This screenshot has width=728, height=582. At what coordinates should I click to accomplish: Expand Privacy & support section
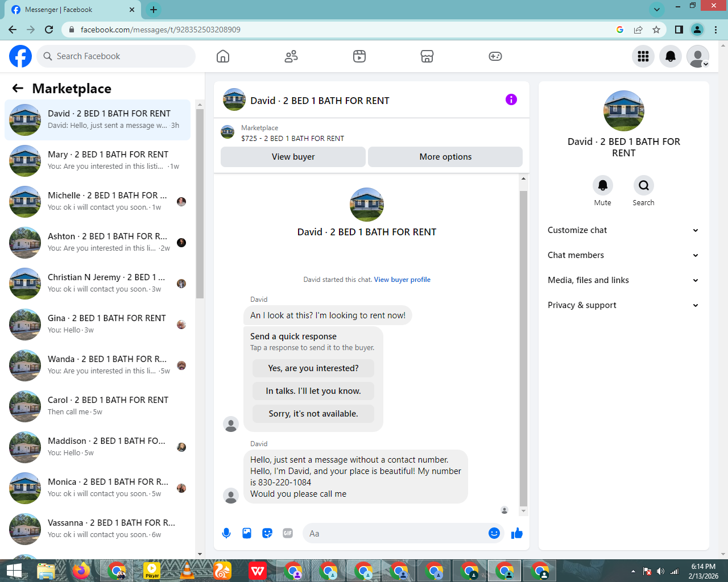(x=624, y=305)
